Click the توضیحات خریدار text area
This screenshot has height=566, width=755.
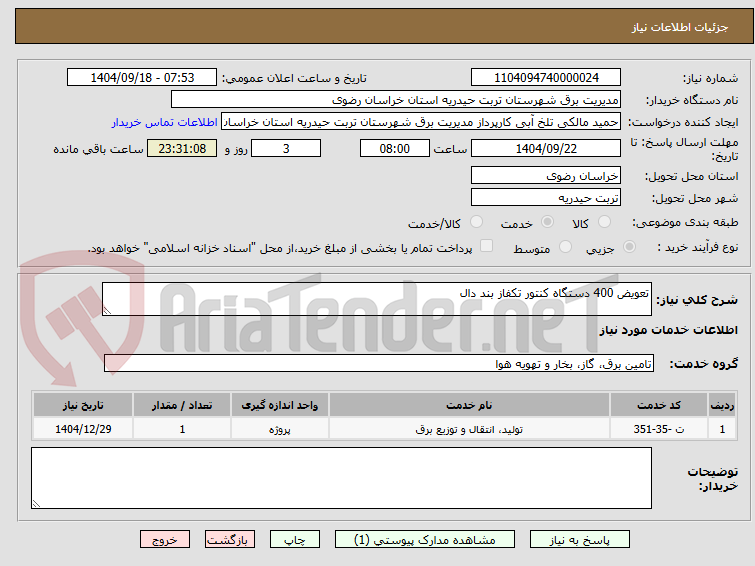click(341, 478)
